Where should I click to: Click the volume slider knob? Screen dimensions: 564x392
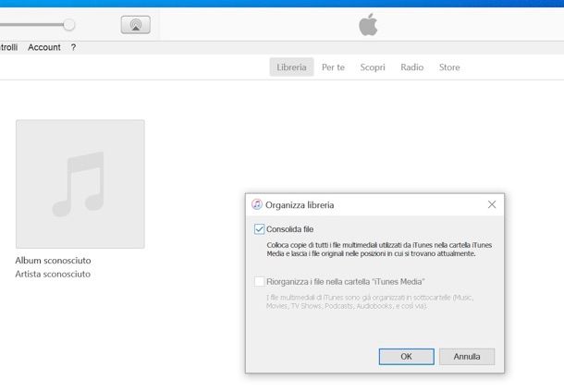click(68, 25)
